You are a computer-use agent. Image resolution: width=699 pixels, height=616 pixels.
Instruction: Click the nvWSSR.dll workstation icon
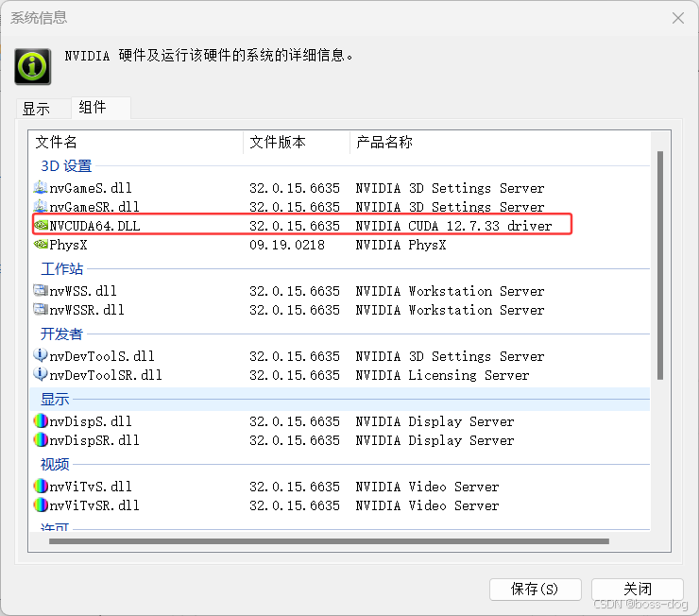coord(40,309)
